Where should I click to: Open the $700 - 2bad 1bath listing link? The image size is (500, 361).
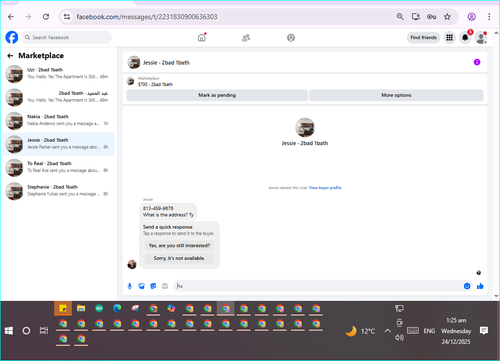click(155, 84)
